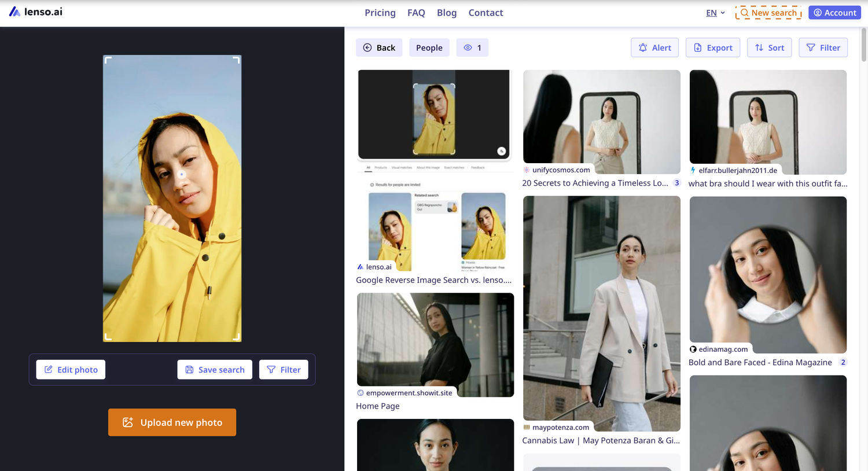
Task: Open the empowerment.showit.site result image
Action: [435, 345]
